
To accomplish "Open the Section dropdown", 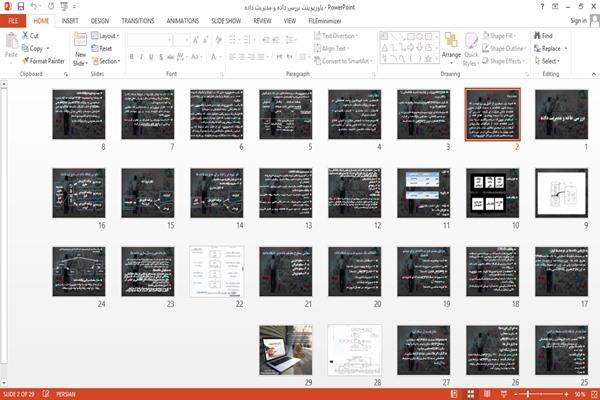I will [x=106, y=61].
